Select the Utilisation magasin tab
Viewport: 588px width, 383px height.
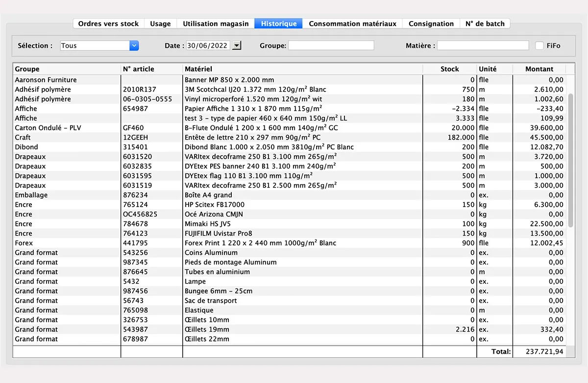pos(215,23)
